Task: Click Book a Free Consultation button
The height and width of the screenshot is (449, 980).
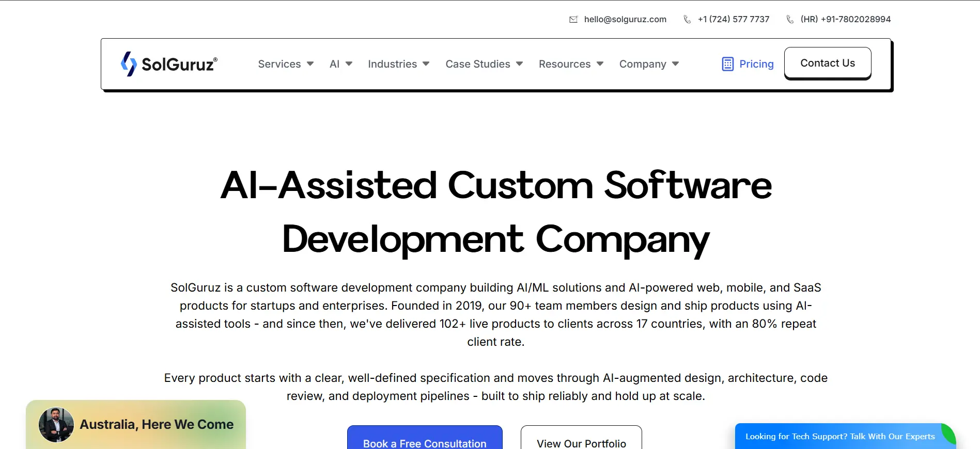Action: click(425, 438)
